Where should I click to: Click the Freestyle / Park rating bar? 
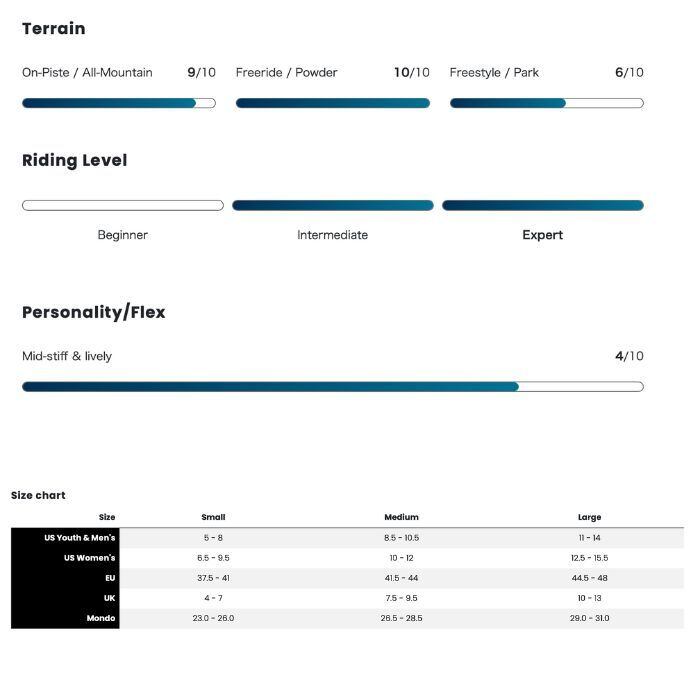tap(546, 103)
